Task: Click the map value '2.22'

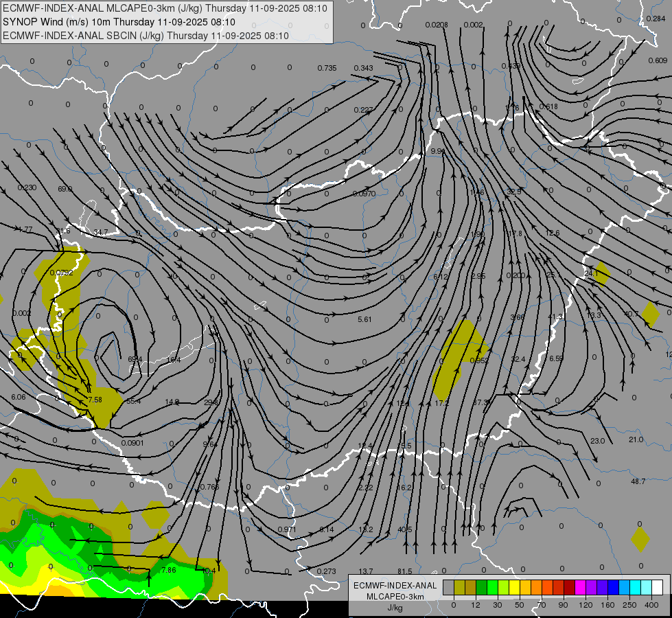Action: point(366,488)
